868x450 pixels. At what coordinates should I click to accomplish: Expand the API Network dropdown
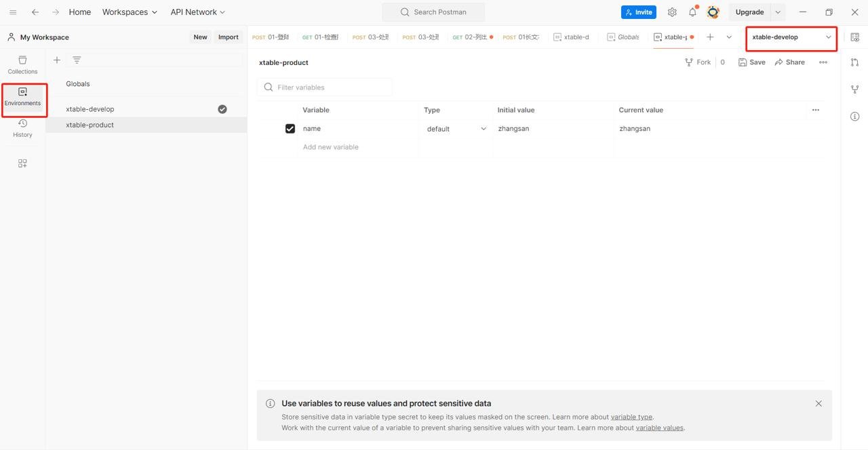(197, 12)
